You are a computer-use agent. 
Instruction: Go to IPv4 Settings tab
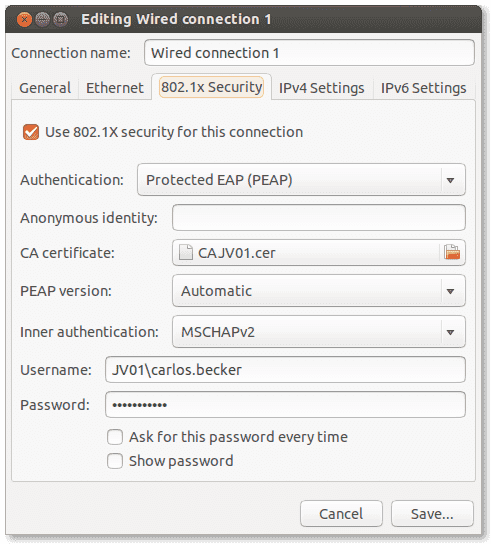(x=322, y=88)
